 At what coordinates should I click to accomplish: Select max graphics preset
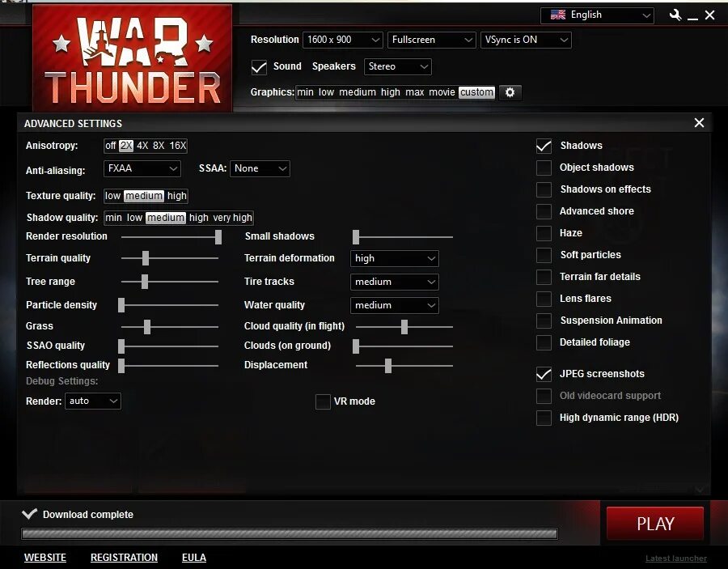(x=415, y=92)
